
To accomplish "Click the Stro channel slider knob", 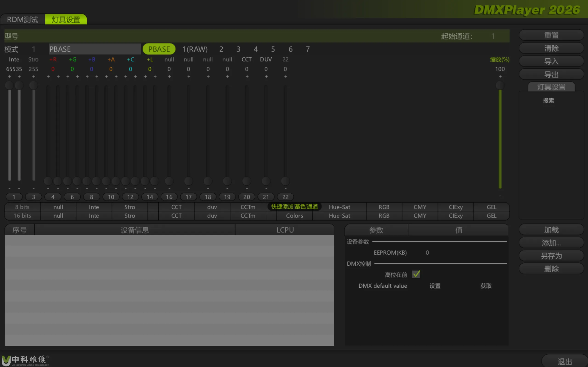I will 34,85.
